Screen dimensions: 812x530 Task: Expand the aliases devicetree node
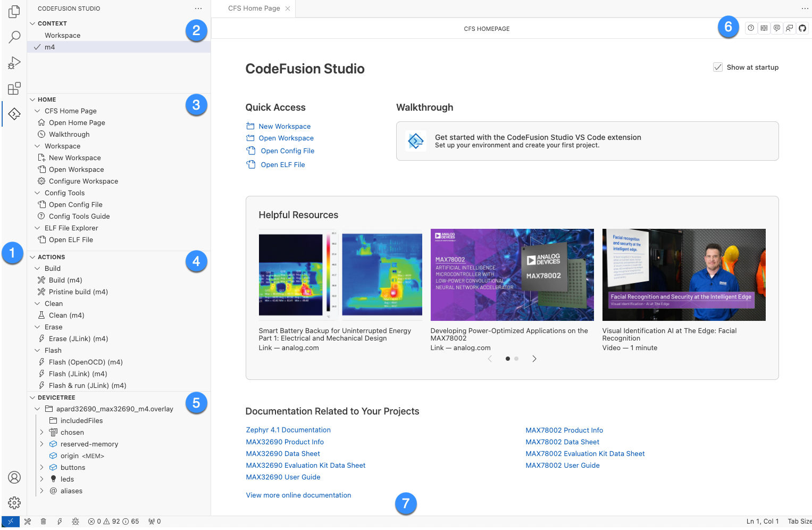pyautogui.click(x=41, y=491)
